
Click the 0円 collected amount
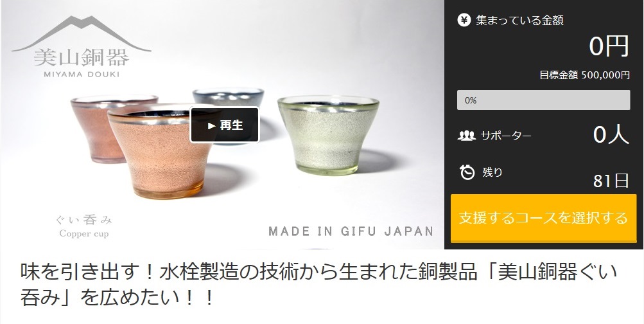pos(609,46)
